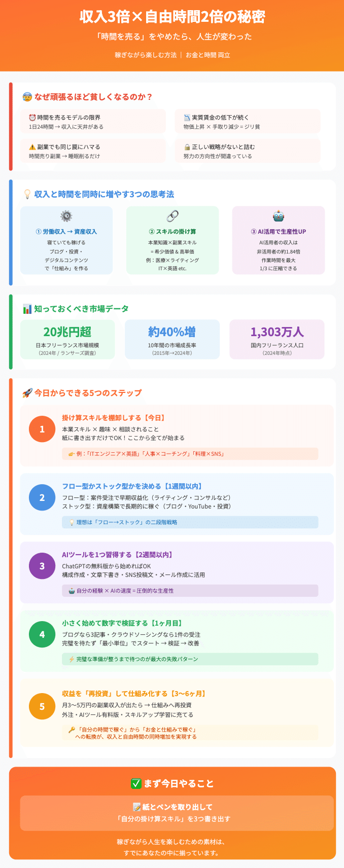
Task: Click the pointing hand icon in the ITエンジニア×英語 example bar
Action: coord(72,454)
